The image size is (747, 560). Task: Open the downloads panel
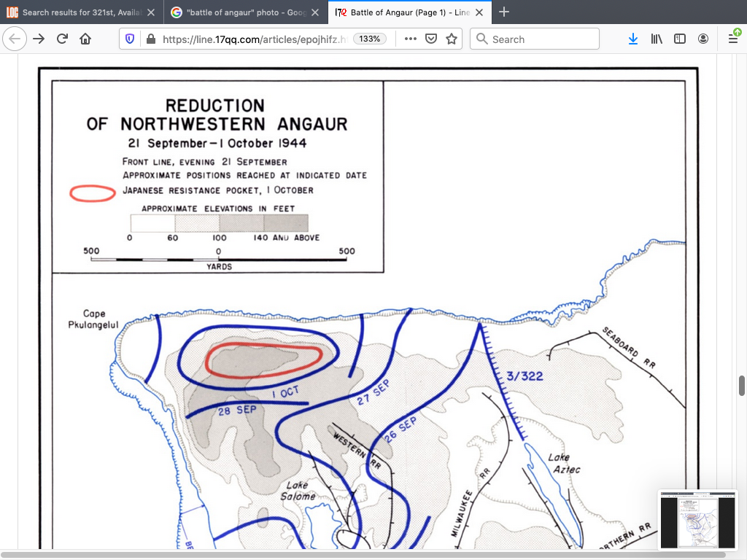click(x=633, y=39)
